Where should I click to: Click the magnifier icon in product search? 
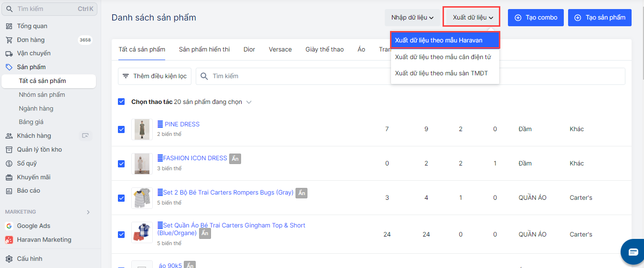tap(204, 76)
